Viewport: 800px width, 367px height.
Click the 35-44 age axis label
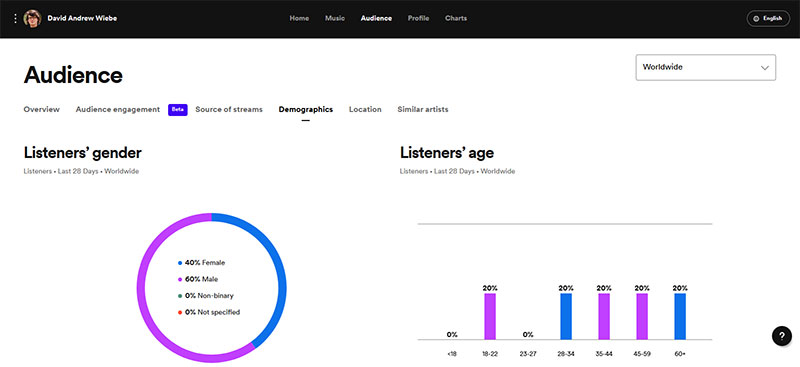(604, 354)
